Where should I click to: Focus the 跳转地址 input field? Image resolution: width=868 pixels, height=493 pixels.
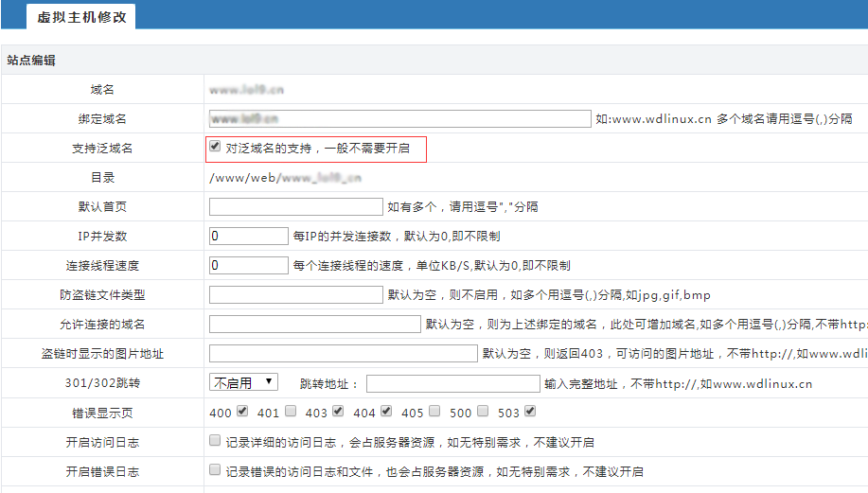pos(452,383)
